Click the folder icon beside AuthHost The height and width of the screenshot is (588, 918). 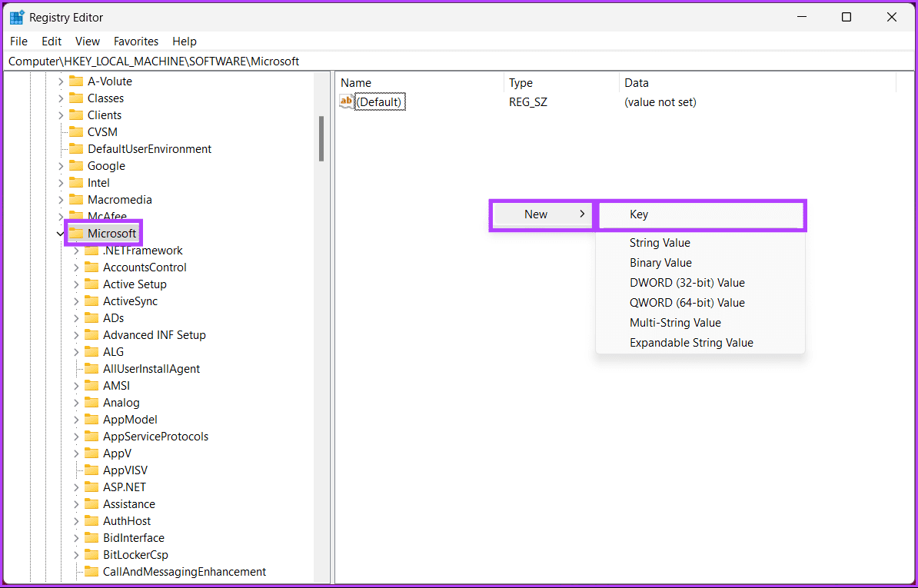click(91, 521)
